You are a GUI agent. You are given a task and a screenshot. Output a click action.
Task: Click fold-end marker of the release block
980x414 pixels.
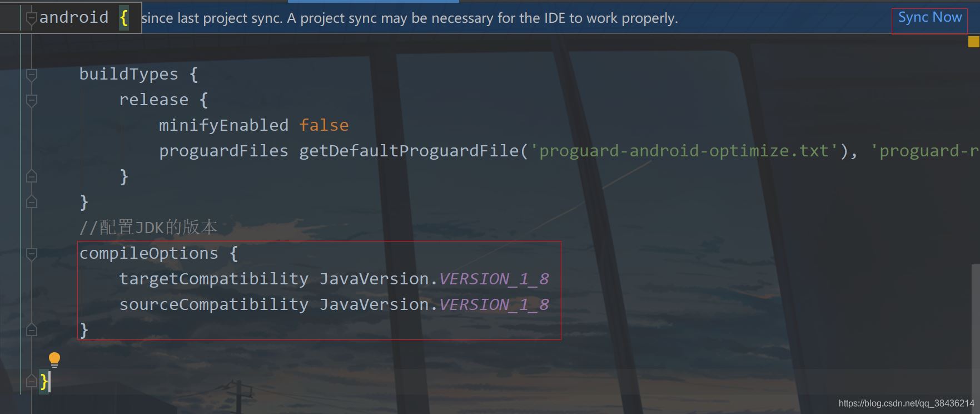(32, 176)
